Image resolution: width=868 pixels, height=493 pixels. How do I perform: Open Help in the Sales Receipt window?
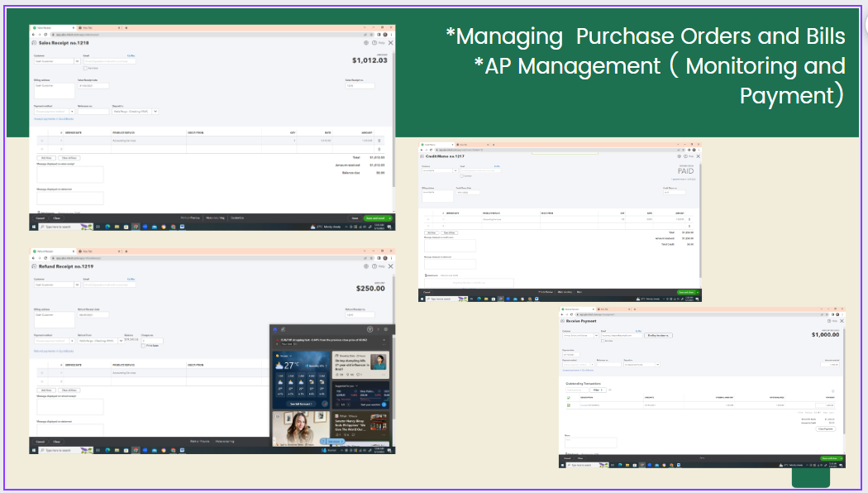pyautogui.click(x=379, y=43)
